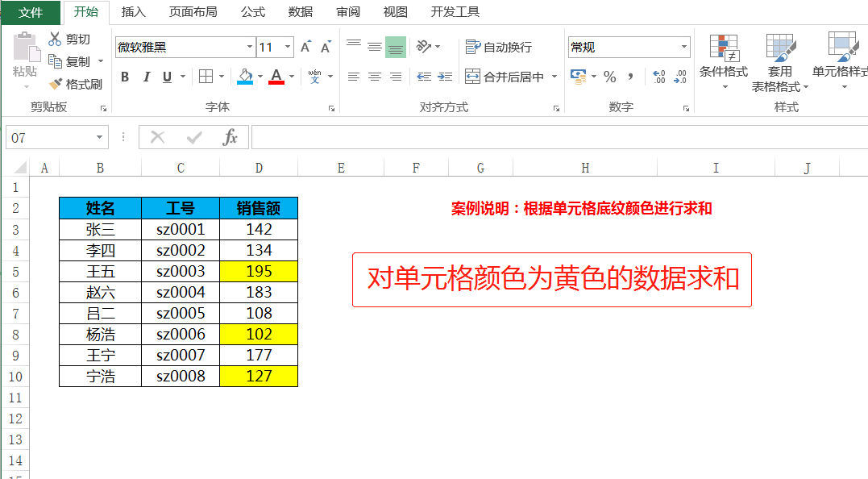The height and width of the screenshot is (479, 868).
Task: Decrease font size with small A icon
Action: click(x=326, y=47)
